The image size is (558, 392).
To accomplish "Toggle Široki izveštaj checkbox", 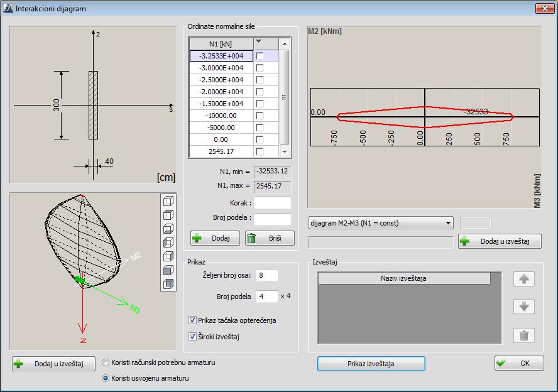I will click(x=192, y=336).
